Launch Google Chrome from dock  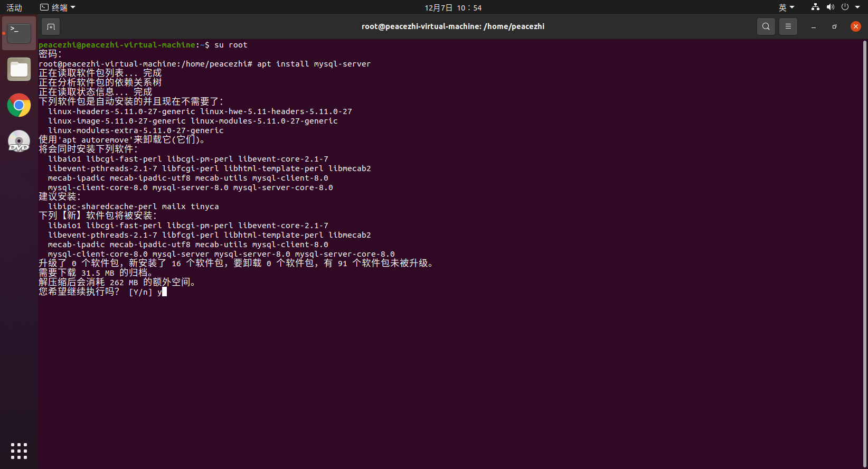(19, 106)
